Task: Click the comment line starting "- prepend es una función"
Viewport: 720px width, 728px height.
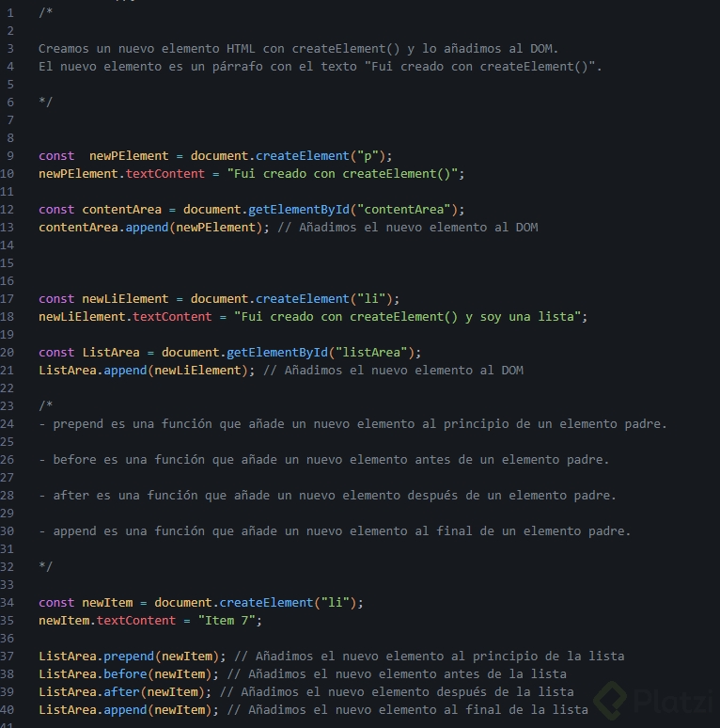Action: pos(352,424)
